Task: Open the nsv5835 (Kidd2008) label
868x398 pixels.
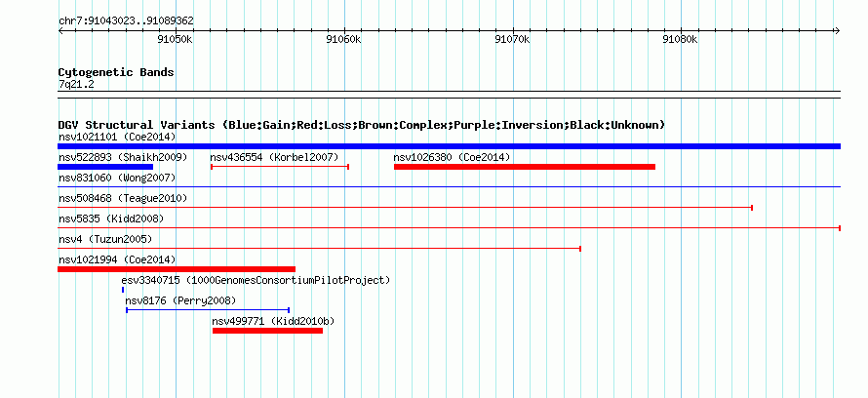Action: [x=111, y=219]
